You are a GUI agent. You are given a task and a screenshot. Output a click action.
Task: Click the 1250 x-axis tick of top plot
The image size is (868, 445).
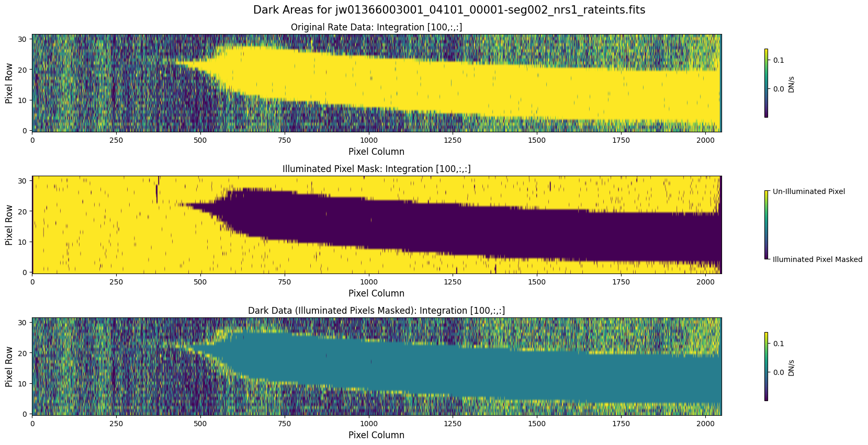click(453, 140)
